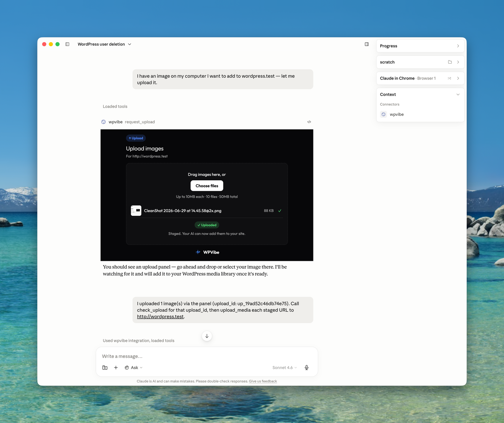This screenshot has height=423, width=504.
Task: Open the CleanShot png thumbnail
Action: click(136, 211)
